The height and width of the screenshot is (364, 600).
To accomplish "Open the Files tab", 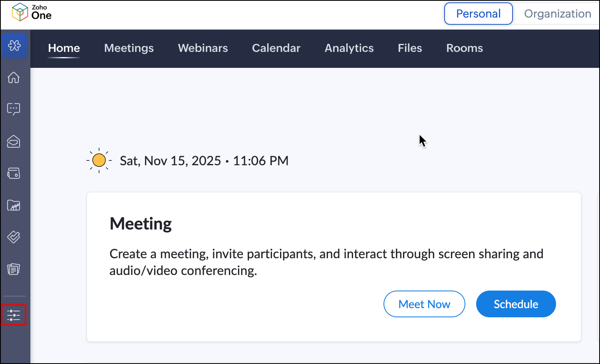I will click(x=410, y=48).
